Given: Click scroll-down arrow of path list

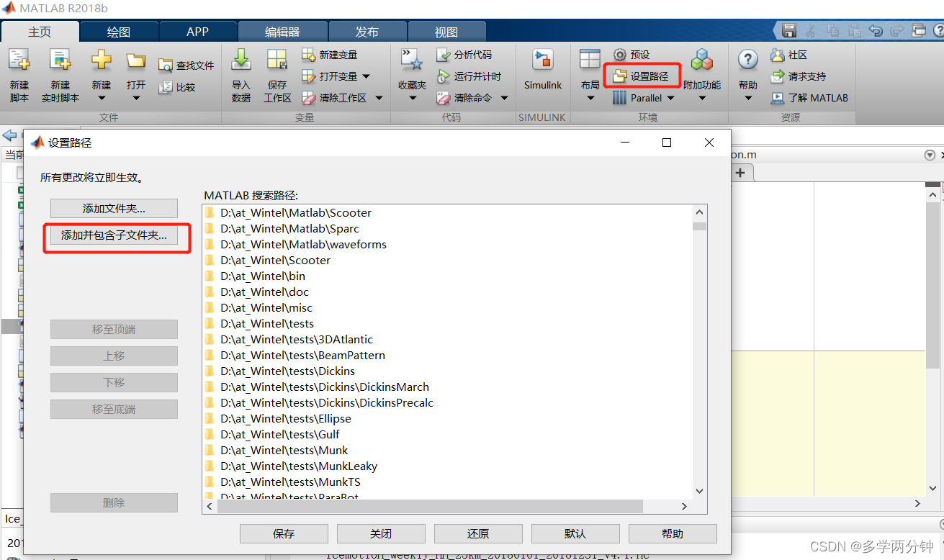Looking at the screenshot, I should 699,491.
